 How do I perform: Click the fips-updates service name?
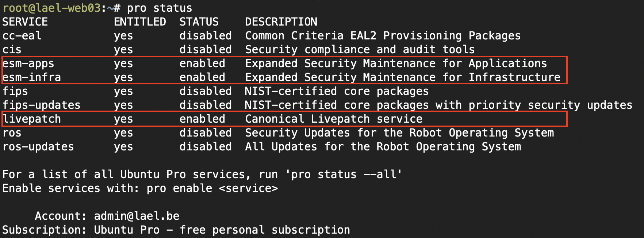[41, 105]
